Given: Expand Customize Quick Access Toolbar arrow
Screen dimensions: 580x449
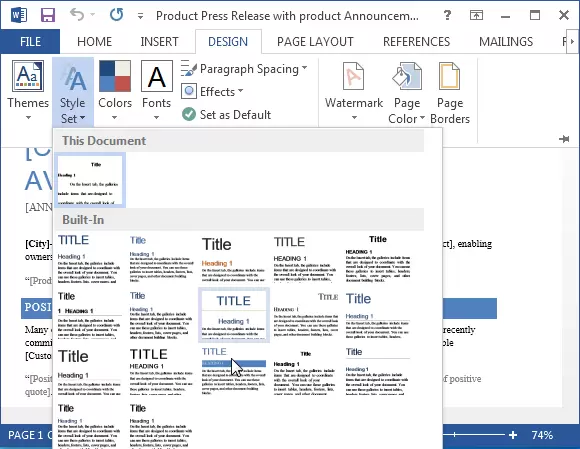Looking at the screenshot, I should pos(140,16).
